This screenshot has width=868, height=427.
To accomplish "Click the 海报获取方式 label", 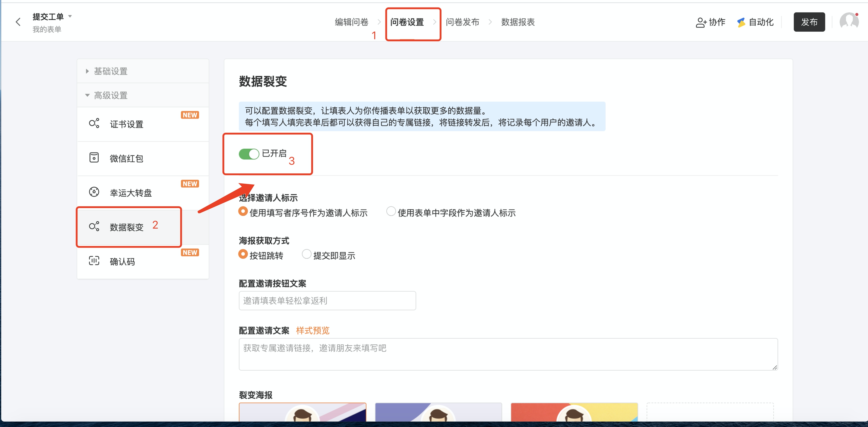I will click(264, 241).
